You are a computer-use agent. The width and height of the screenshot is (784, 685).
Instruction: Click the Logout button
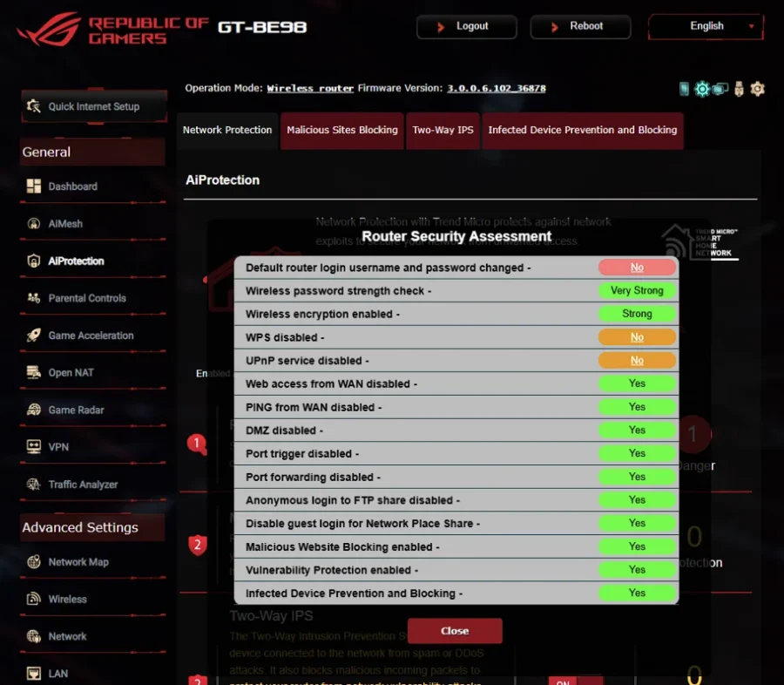(x=467, y=26)
